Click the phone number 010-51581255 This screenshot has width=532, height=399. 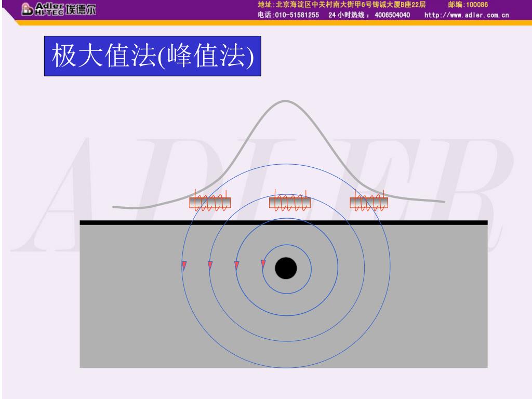coord(297,15)
